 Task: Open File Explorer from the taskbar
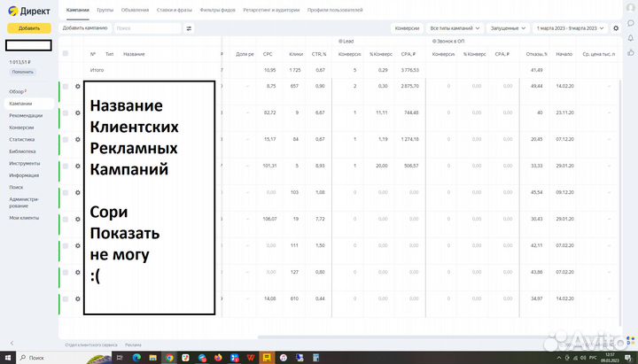[152, 358]
